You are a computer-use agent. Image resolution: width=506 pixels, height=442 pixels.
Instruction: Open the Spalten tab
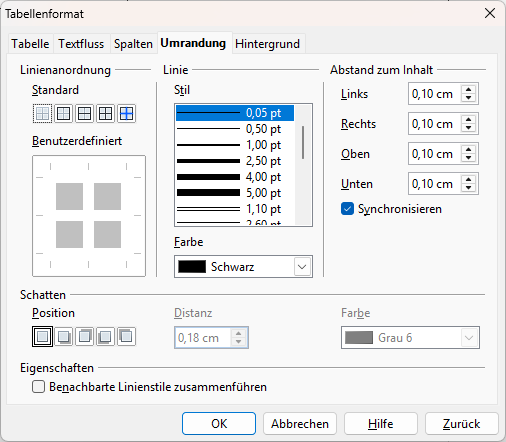tap(133, 44)
